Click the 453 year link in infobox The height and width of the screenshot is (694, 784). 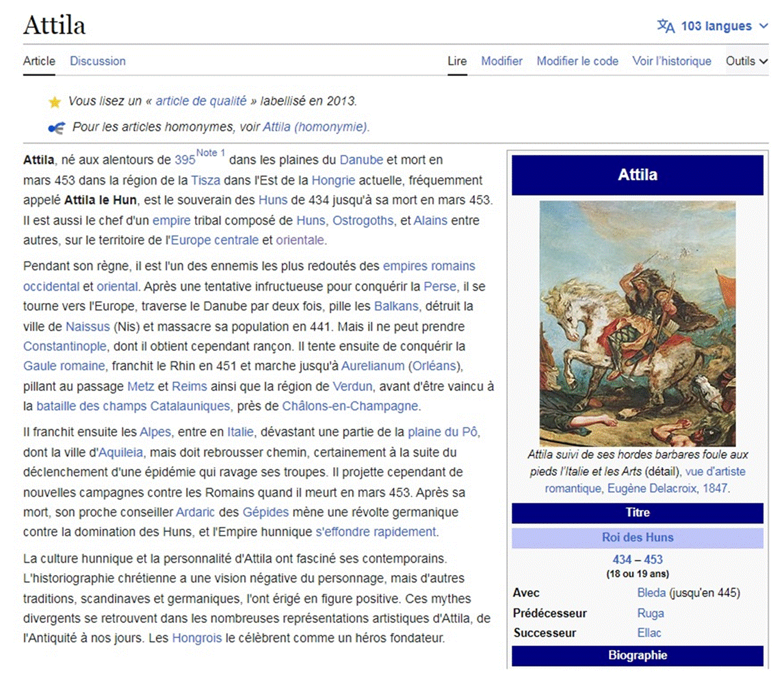point(653,559)
